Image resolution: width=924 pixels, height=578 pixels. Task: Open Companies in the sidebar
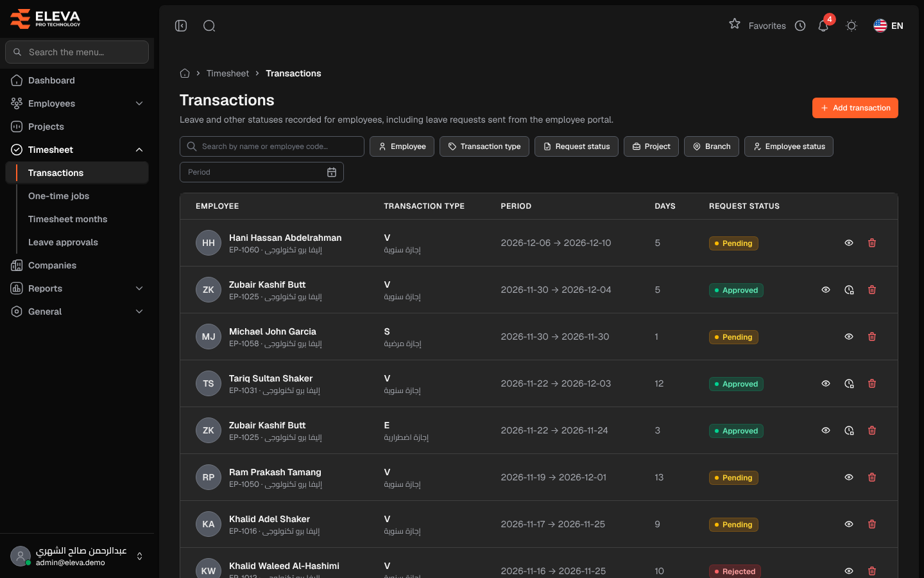tap(77, 265)
